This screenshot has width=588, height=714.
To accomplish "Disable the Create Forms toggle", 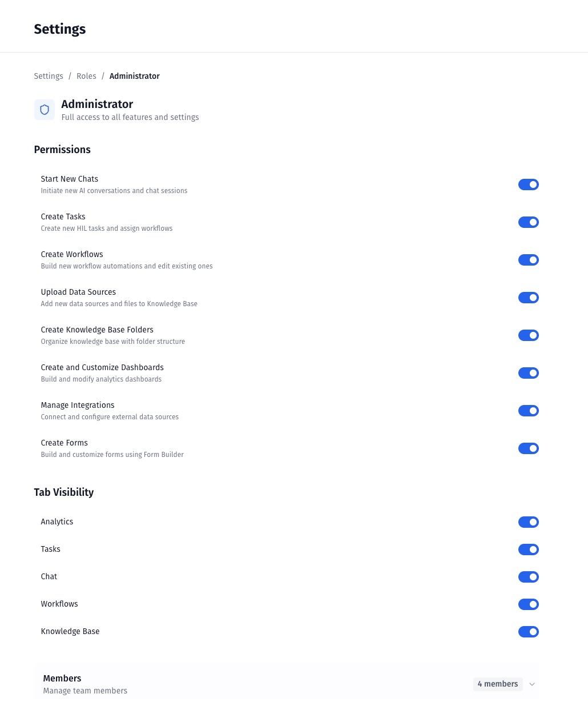I will tap(528, 448).
